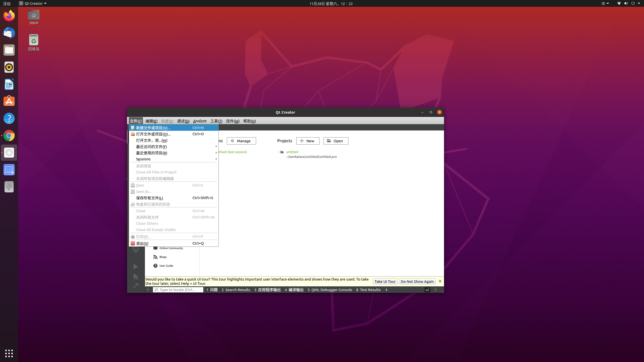Open the Help icon in the dock
This screenshot has height=362, width=644.
(x=9, y=118)
